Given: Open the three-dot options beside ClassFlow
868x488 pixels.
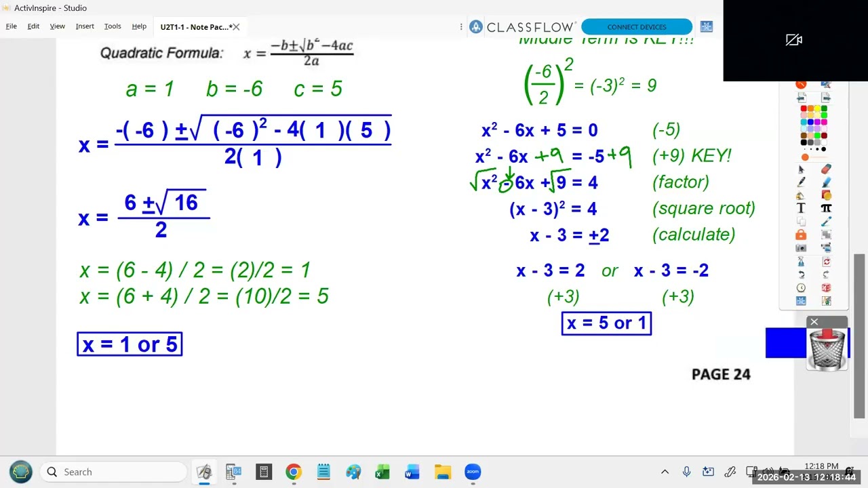Looking at the screenshot, I should tap(461, 26).
